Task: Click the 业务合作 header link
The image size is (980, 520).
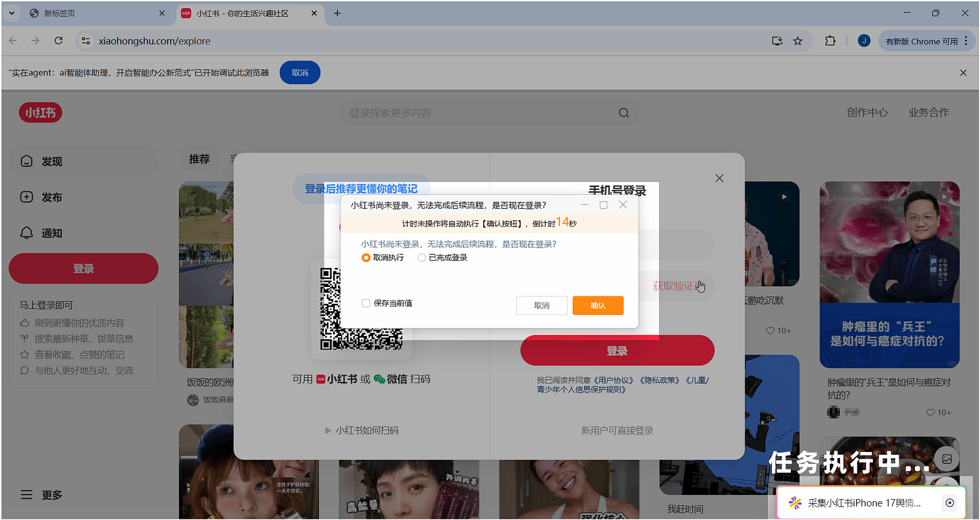Action: click(929, 112)
